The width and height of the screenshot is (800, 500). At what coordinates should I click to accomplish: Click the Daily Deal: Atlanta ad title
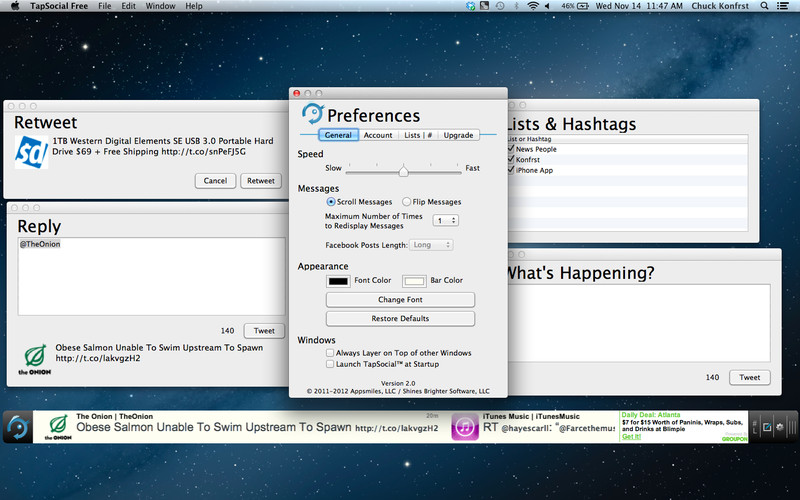[x=651, y=415]
